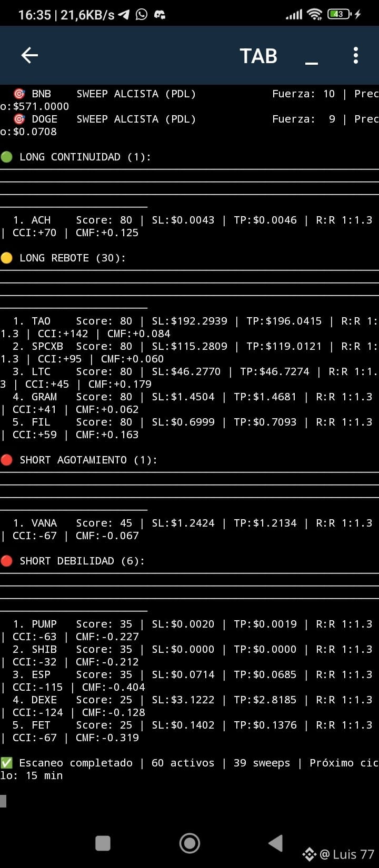
Task: Tap Android home circle button
Action: (189, 843)
